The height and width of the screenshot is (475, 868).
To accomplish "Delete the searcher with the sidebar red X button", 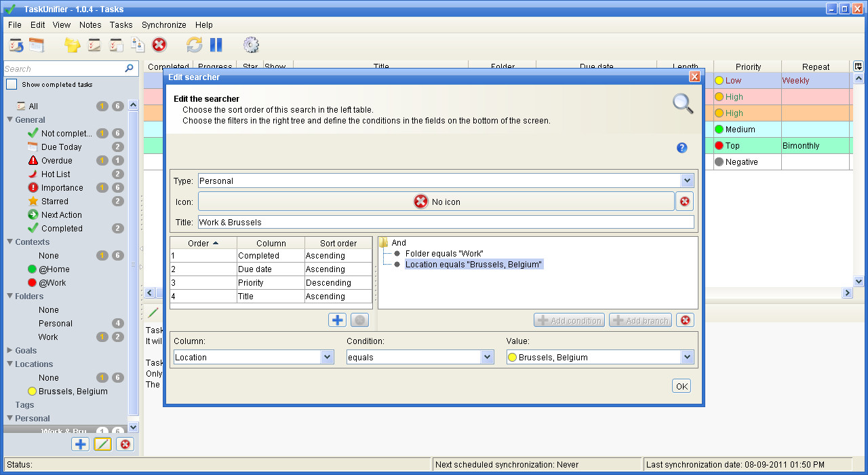I will 125,444.
